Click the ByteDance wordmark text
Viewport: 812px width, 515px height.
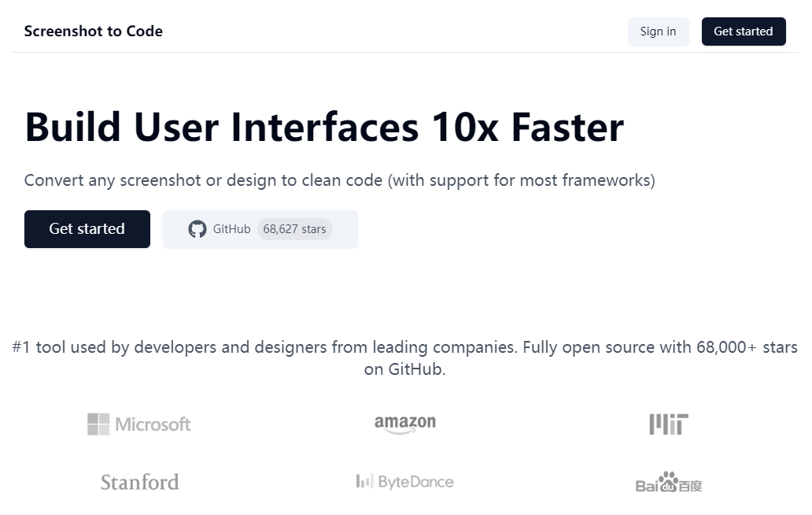(415, 482)
